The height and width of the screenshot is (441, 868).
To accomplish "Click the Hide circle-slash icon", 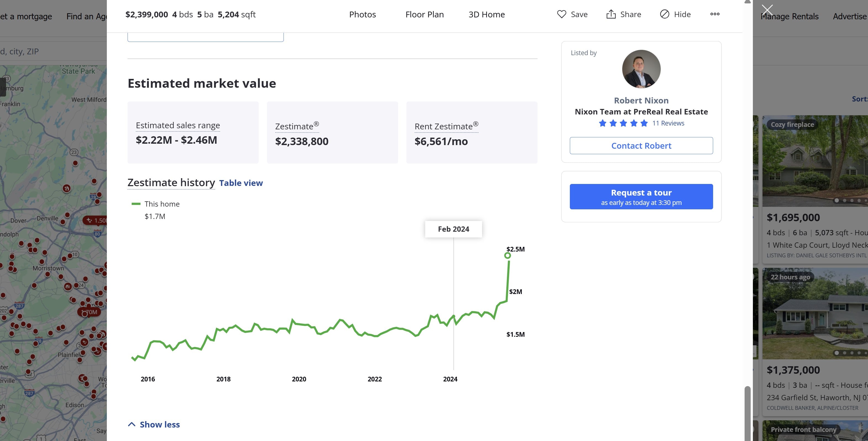I will pyautogui.click(x=665, y=14).
